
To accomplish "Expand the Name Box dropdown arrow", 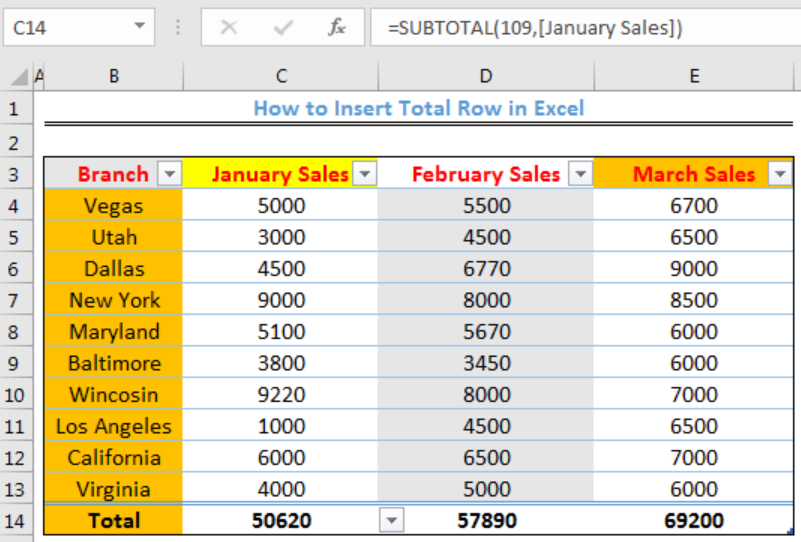I will point(139,26).
